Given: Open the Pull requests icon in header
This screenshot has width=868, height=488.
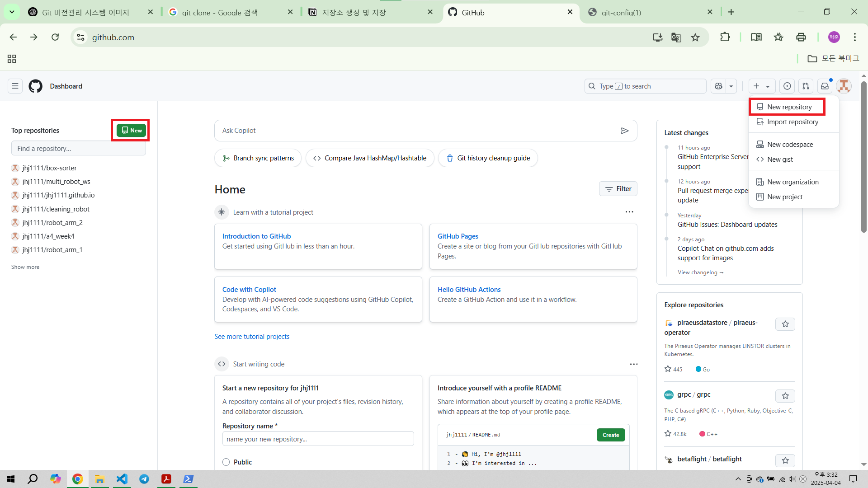Looking at the screenshot, I should [806, 86].
